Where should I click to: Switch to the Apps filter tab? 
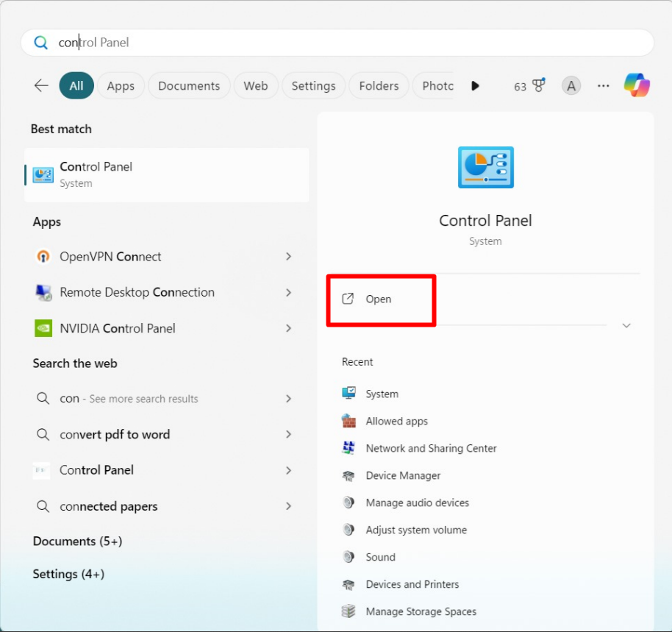(121, 86)
